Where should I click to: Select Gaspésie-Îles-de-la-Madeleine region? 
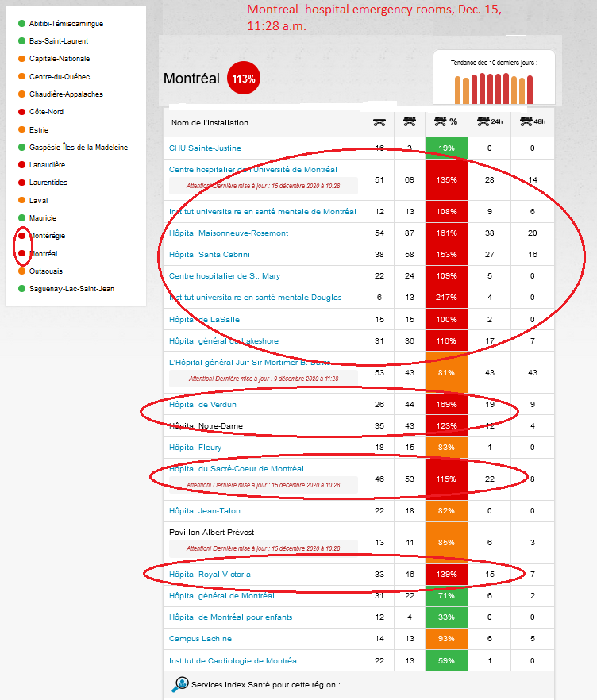79,148
